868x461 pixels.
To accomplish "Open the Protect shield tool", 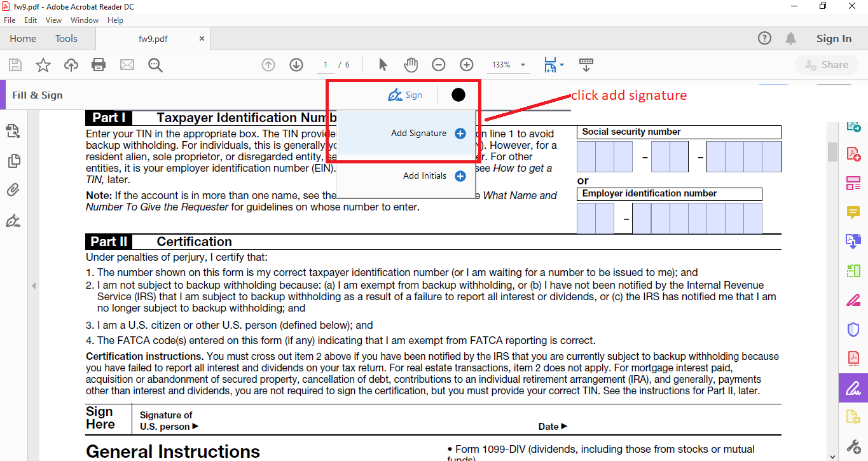I will click(853, 329).
